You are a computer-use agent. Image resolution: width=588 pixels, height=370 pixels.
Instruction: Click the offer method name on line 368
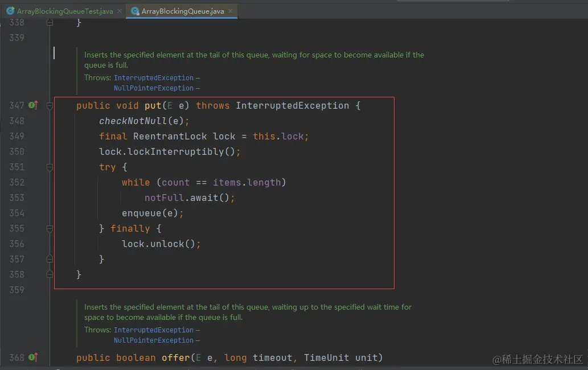click(x=175, y=358)
